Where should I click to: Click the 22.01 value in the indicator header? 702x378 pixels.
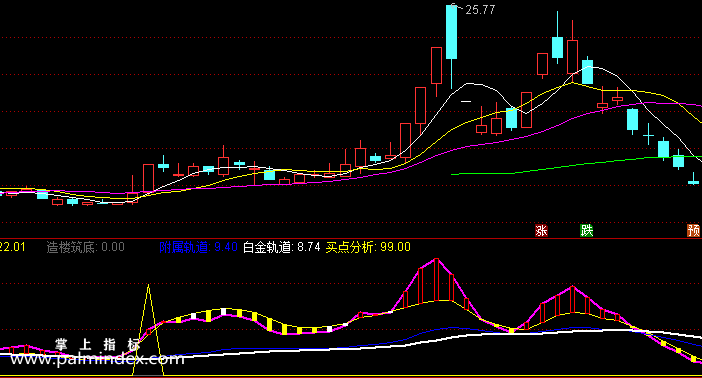[13, 247]
